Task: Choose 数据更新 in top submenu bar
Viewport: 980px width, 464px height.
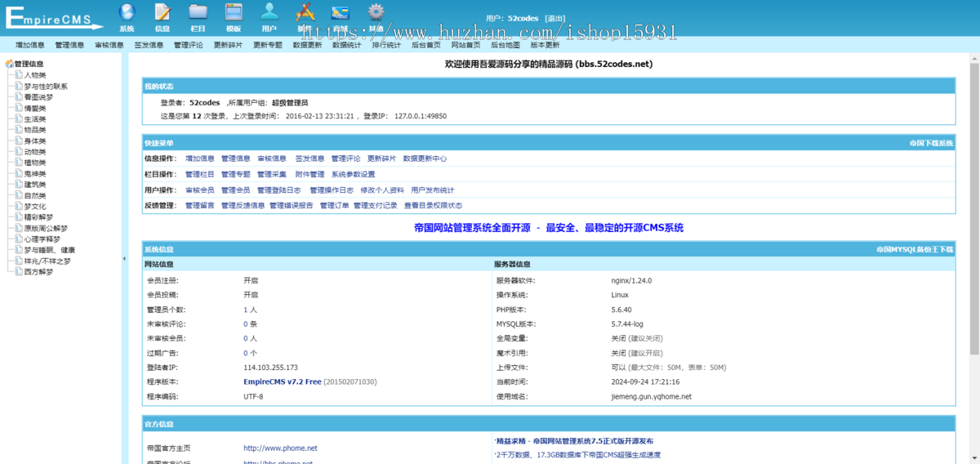Action: (x=307, y=46)
